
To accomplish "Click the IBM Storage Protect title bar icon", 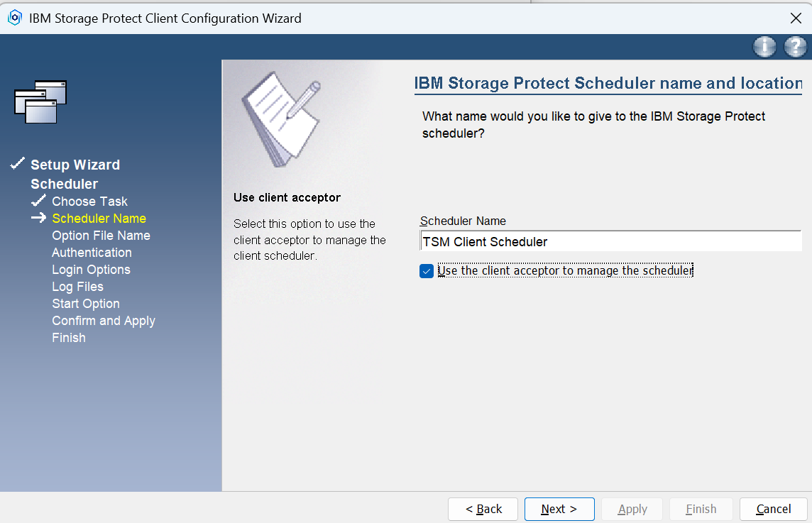I will click(x=14, y=18).
